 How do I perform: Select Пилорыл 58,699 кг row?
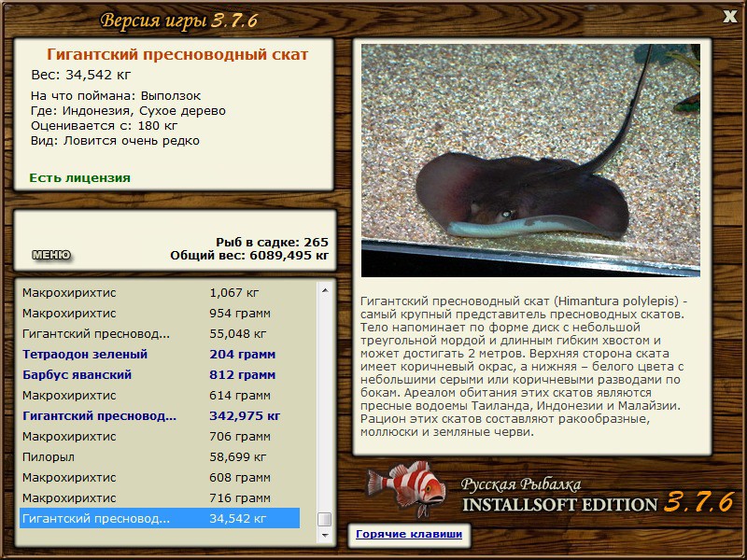(160, 456)
